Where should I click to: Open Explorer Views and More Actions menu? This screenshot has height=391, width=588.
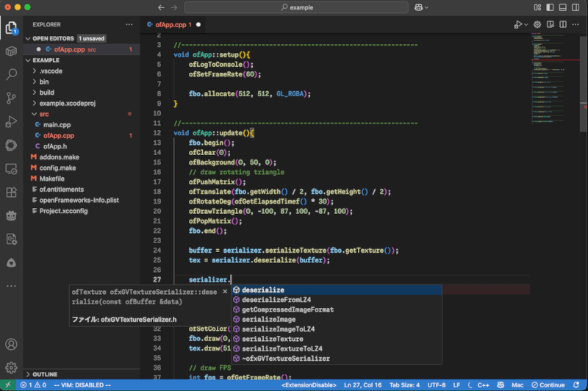pyautogui.click(x=129, y=24)
